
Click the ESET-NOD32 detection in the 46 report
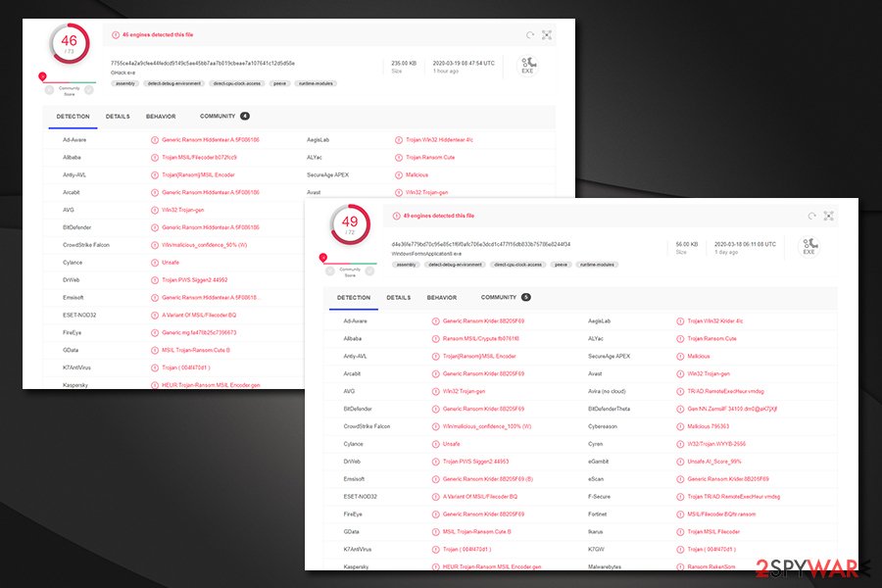(x=199, y=316)
